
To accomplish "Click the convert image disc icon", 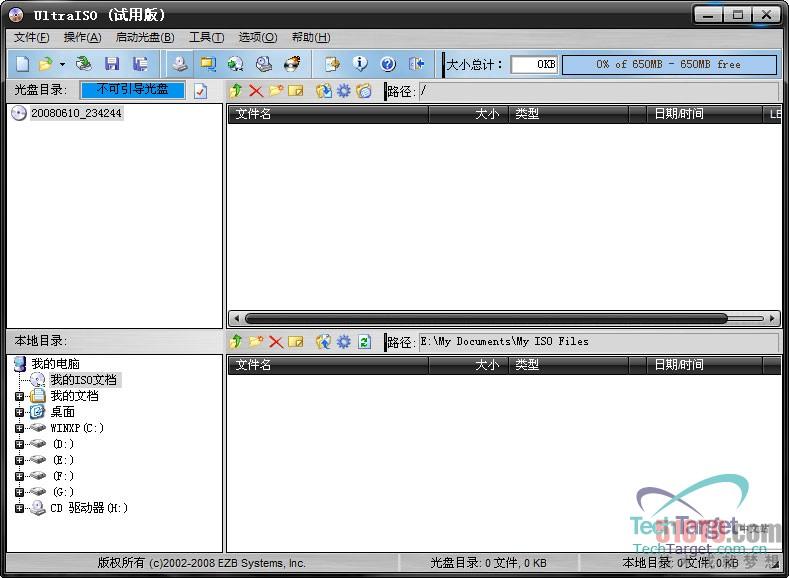I will pos(235,64).
